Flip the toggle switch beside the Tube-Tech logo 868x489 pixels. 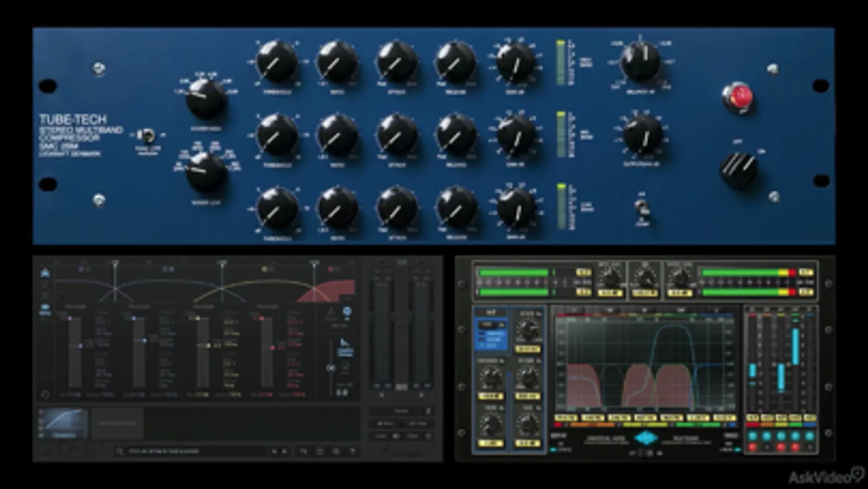click(146, 135)
